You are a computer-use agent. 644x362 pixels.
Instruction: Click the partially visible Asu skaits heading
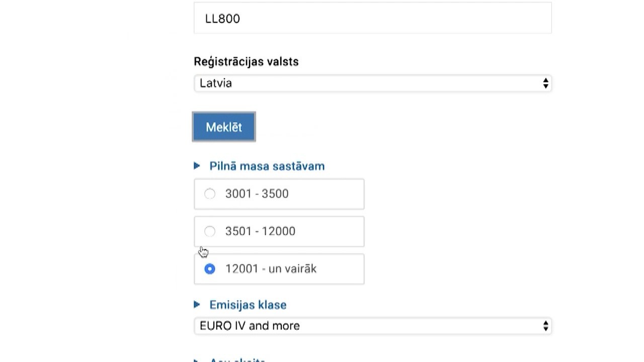click(x=237, y=360)
